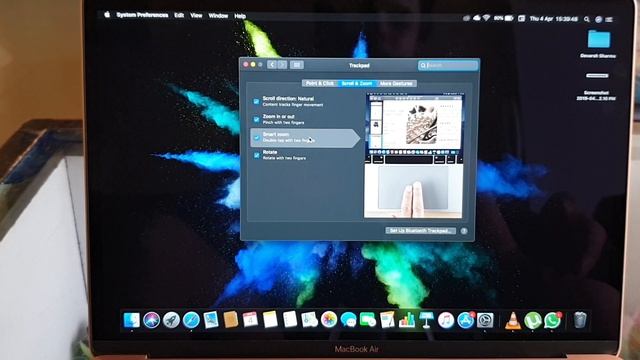This screenshot has width=640, height=360.
Task: Toggle Scroll direction: Natural checkbox
Action: click(x=256, y=101)
